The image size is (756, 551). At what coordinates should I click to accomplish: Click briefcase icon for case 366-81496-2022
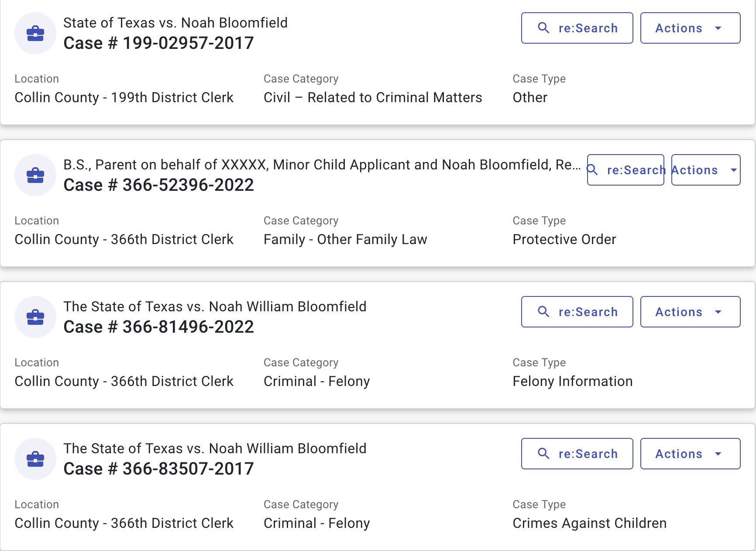click(35, 317)
